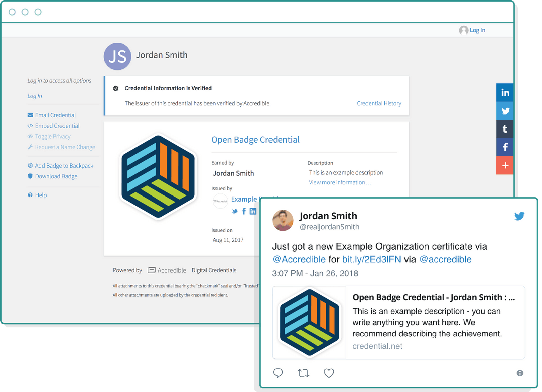The width and height of the screenshot is (542, 392).
Task: Click the Jordan Smith page heading
Action: point(162,55)
